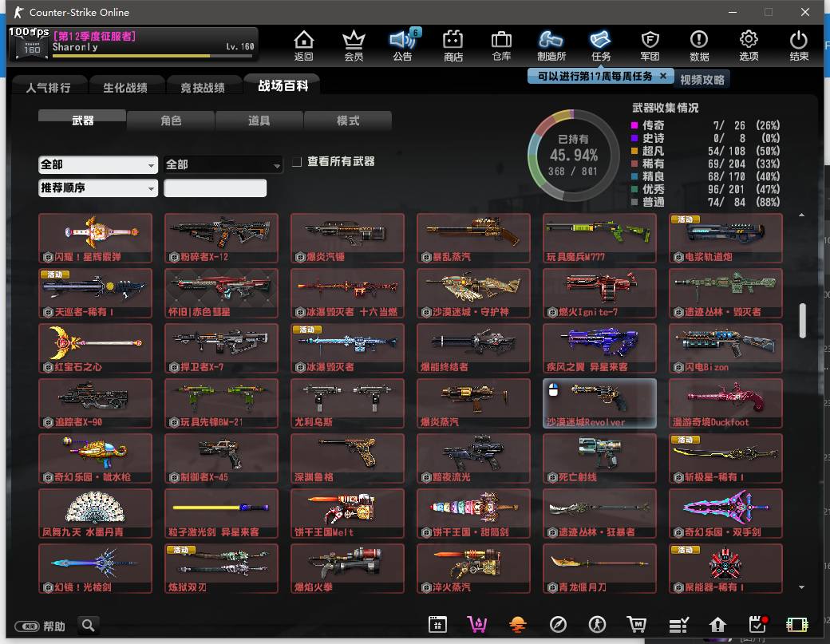Image resolution: width=830 pixels, height=644 pixels.
Task: Switch to the 人气排行 tab
Action: (49, 87)
